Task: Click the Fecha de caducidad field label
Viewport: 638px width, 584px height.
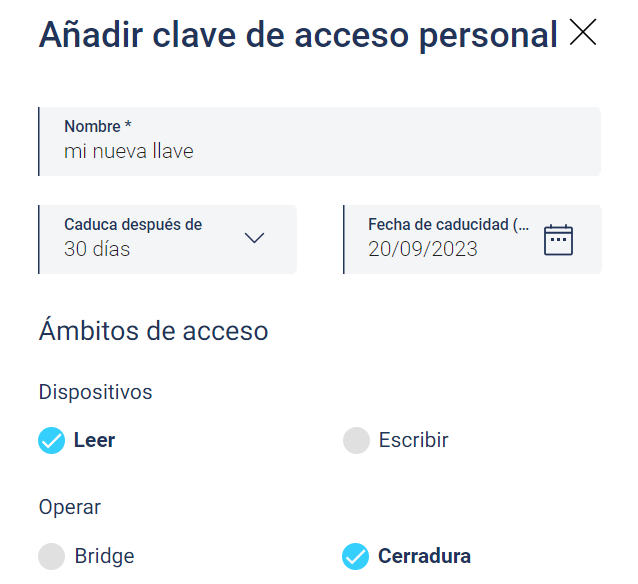Action: point(448,225)
